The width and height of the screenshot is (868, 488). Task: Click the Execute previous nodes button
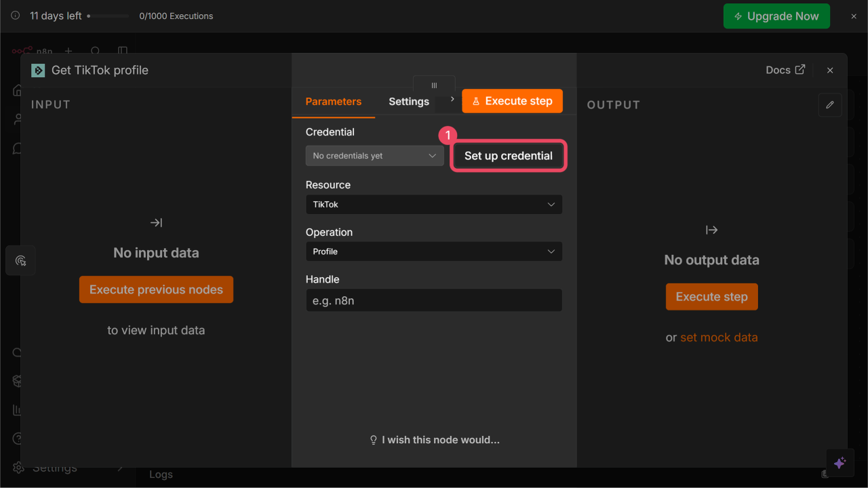[156, 289]
